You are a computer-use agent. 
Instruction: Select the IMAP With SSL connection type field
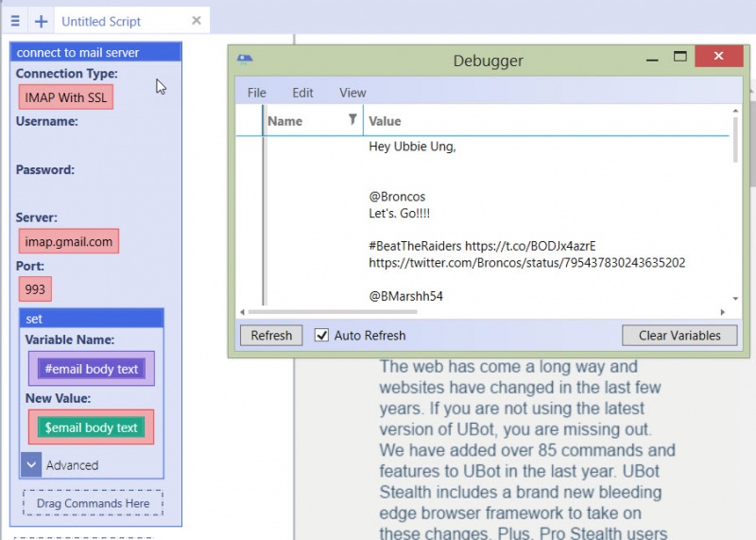pyautogui.click(x=66, y=97)
